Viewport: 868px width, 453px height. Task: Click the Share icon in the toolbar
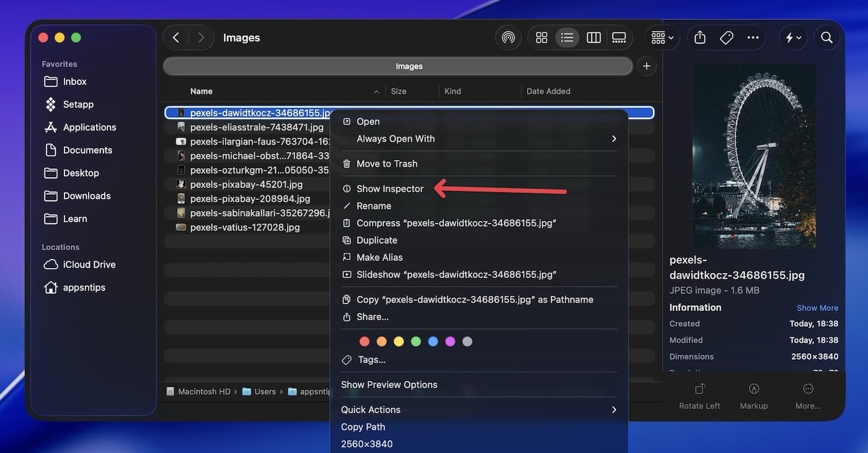[699, 37]
